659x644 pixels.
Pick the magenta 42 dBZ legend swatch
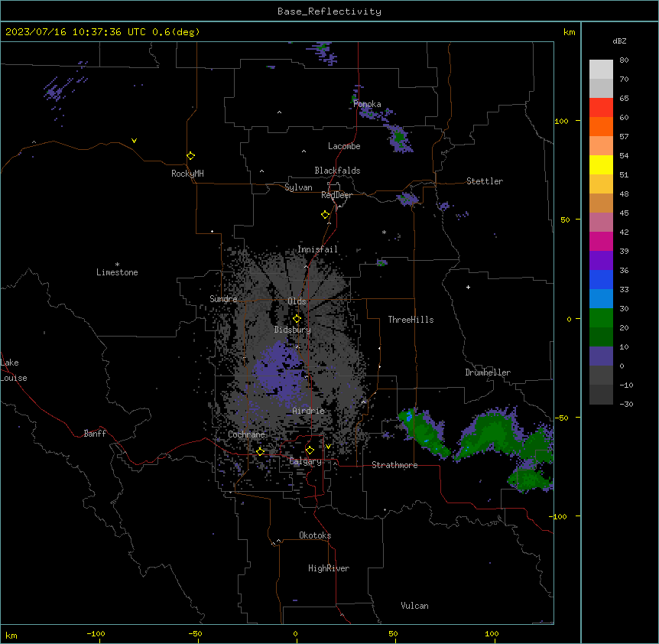point(601,241)
